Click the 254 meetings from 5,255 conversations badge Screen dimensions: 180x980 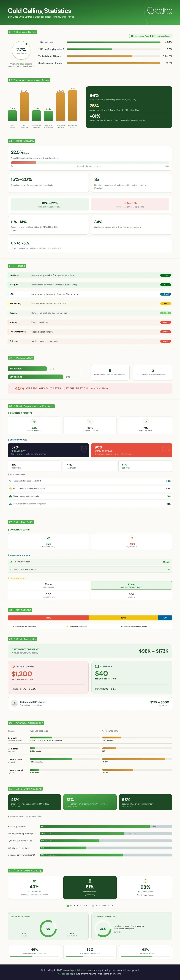[151, 36]
